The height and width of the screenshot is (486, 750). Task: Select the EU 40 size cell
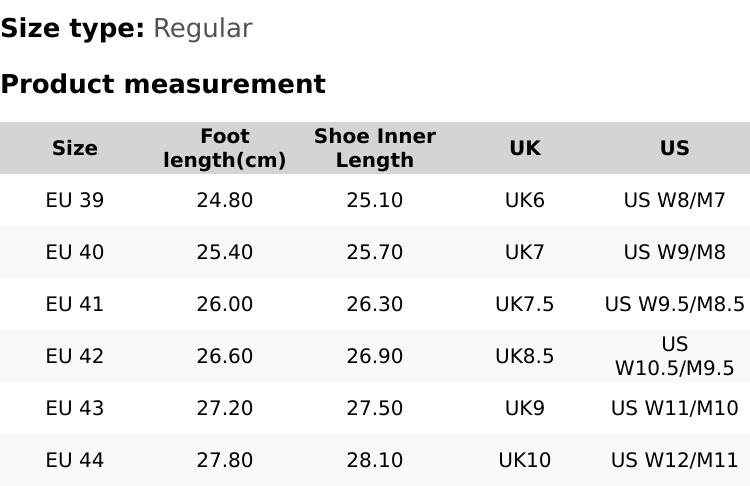[x=75, y=252]
